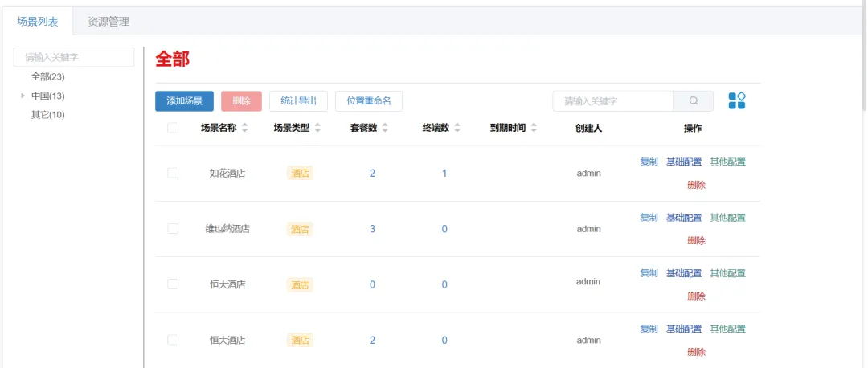Check the box for 如花酒店 row
The height and width of the screenshot is (368, 868).
[173, 173]
